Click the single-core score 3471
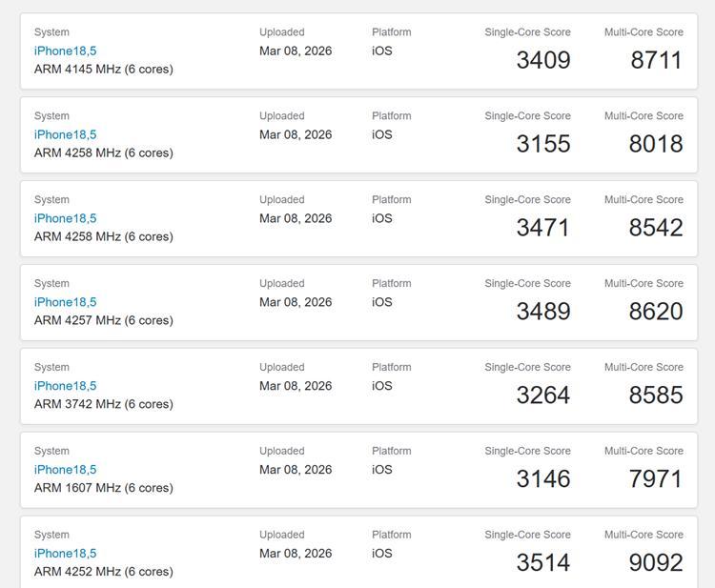The width and height of the screenshot is (715, 588). pyautogui.click(x=542, y=228)
